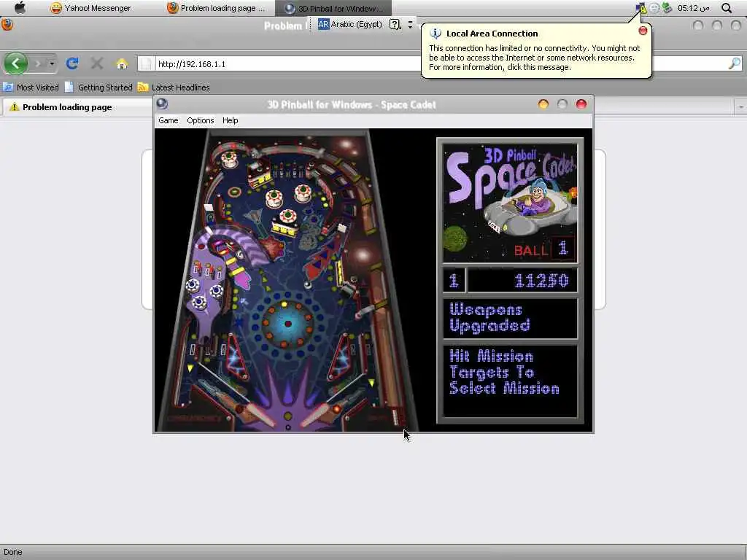Minimize the Pinball window (orange button)

[x=543, y=104]
